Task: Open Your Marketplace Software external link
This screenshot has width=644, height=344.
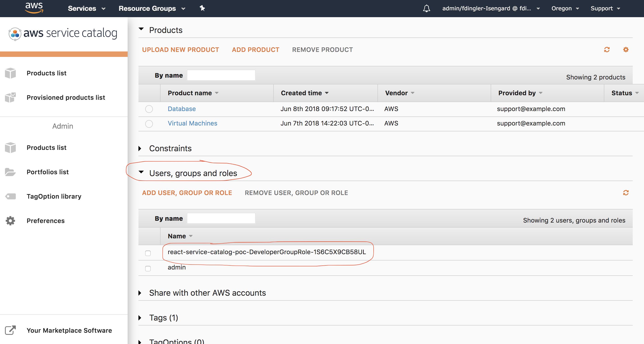Action: (x=69, y=330)
